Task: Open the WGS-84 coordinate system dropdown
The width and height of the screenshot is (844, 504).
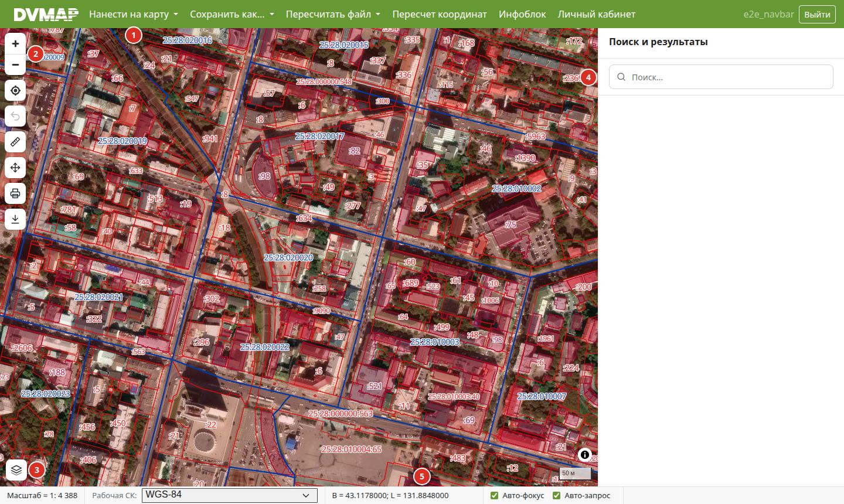Action: pyautogui.click(x=230, y=495)
